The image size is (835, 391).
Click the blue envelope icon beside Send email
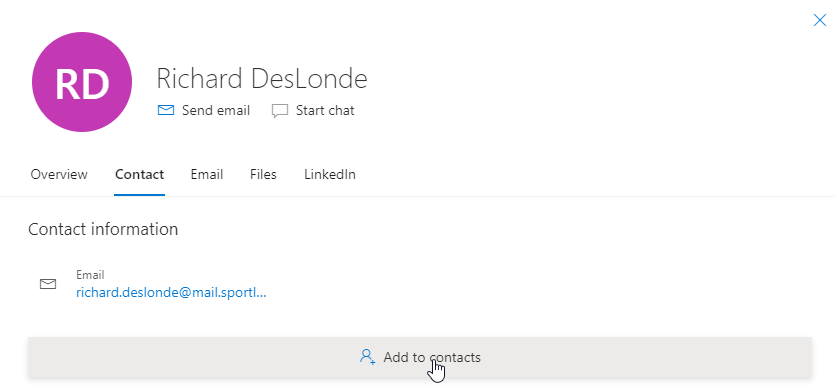[x=166, y=110]
